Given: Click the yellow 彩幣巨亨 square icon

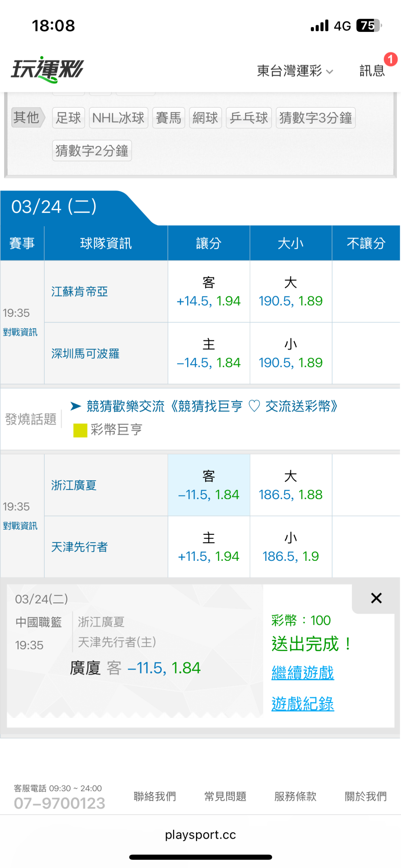Looking at the screenshot, I should (x=80, y=430).
